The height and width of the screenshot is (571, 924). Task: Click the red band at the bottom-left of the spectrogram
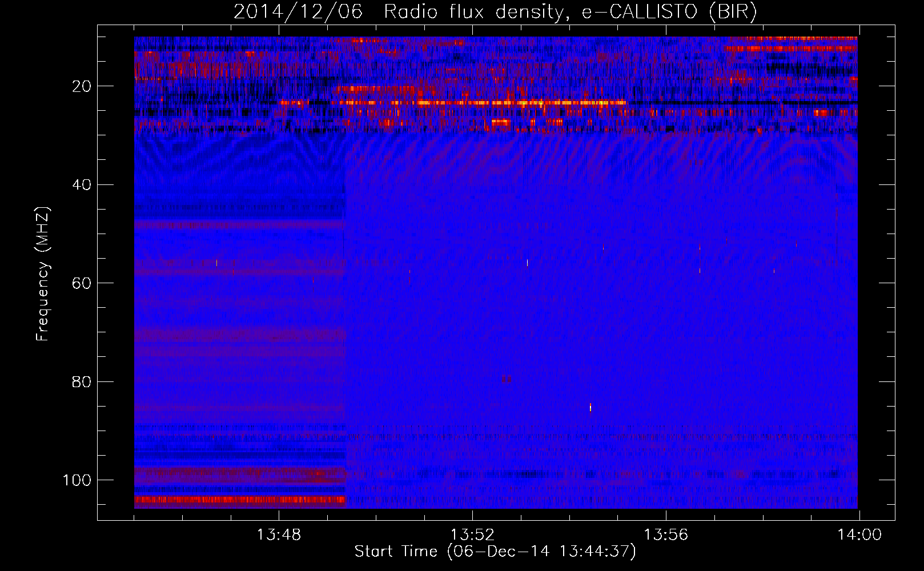tap(240, 500)
